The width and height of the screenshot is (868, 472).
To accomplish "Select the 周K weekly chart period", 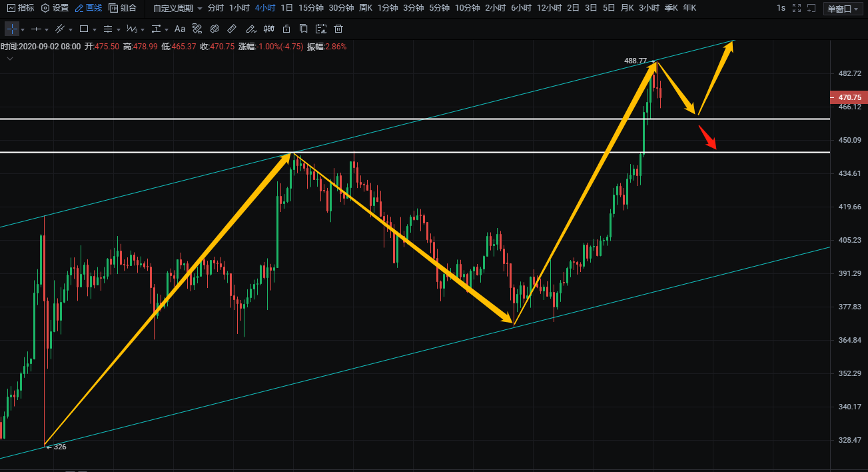I will [365, 8].
